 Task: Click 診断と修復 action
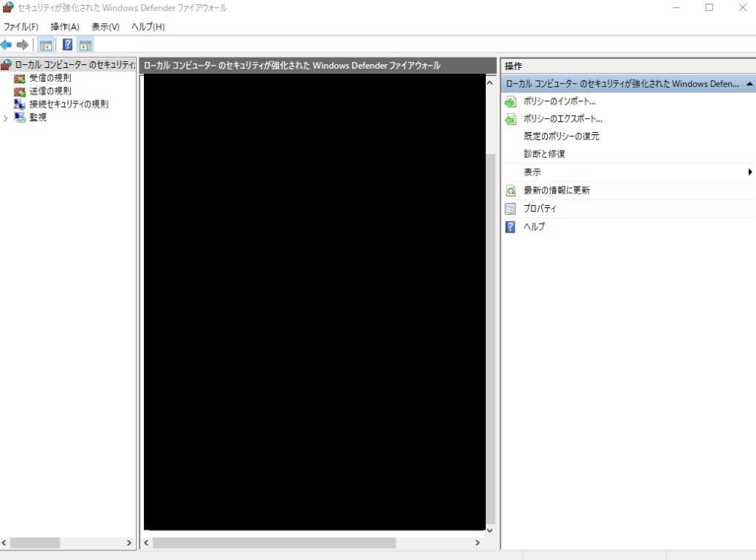[x=544, y=154]
